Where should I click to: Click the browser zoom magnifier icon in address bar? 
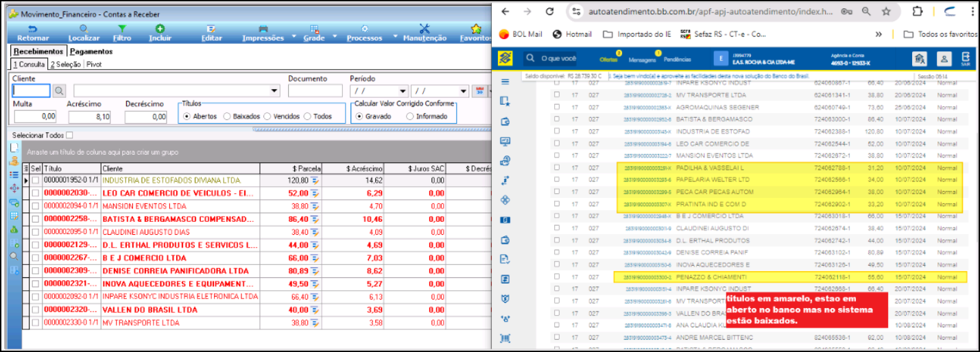click(866, 12)
